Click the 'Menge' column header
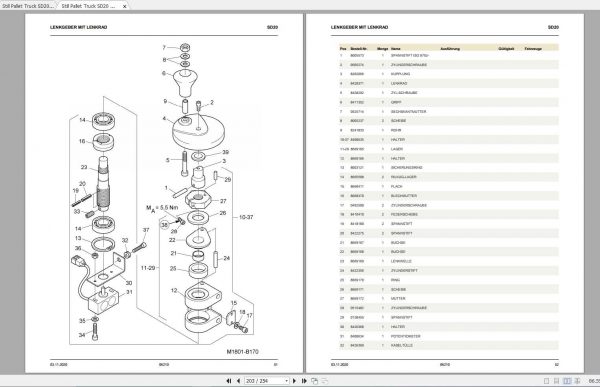This screenshot has height=387, width=600. [x=382, y=49]
